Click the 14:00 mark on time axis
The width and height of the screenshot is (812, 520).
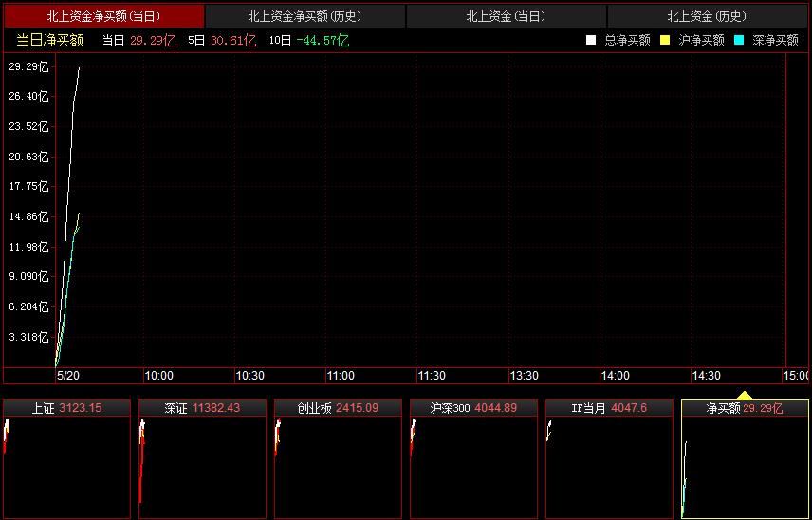(x=615, y=376)
